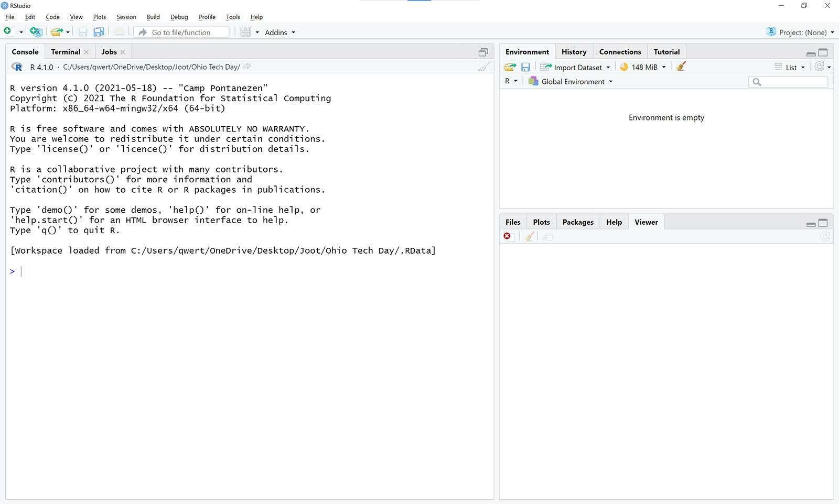Expand the recent files dropdown beside Open File
The width and height of the screenshot is (839, 504).
(68, 32)
